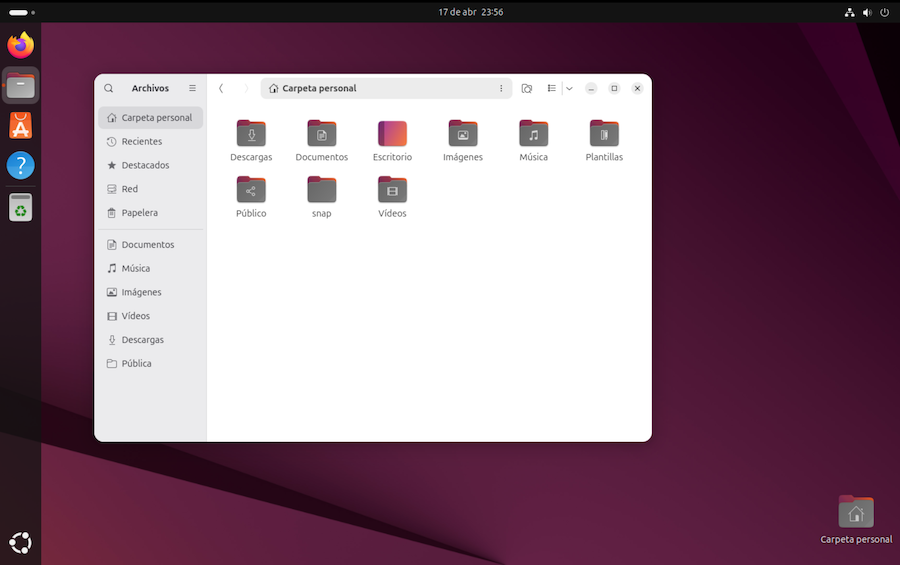
Task: Open Destacados in the sidebar
Action: tap(145, 165)
